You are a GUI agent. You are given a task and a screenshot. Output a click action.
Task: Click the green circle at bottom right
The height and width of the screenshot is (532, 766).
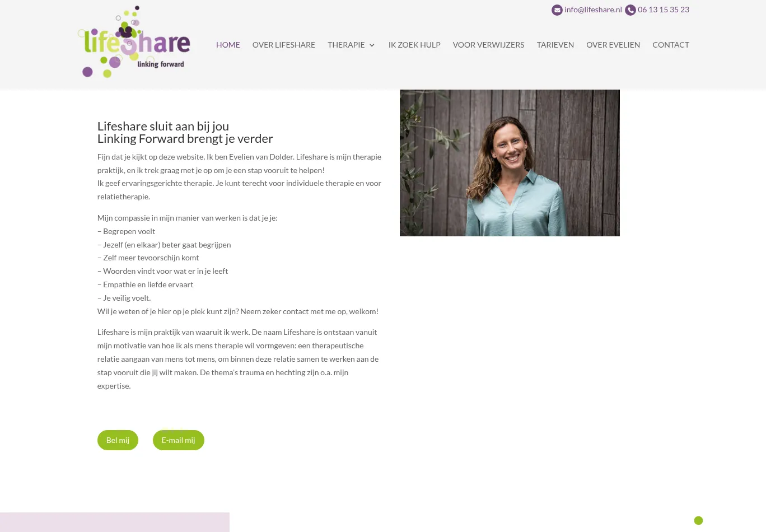click(x=698, y=521)
